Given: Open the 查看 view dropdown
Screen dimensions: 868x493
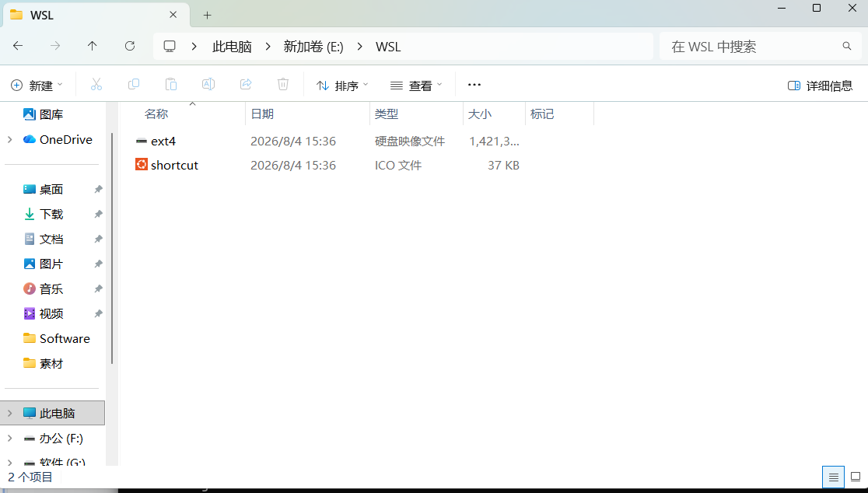Looking at the screenshot, I should [416, 86].
